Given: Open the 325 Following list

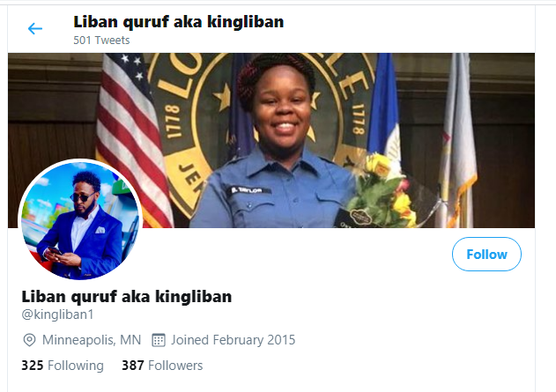Looking at the screenshot, I should (63, 366).
